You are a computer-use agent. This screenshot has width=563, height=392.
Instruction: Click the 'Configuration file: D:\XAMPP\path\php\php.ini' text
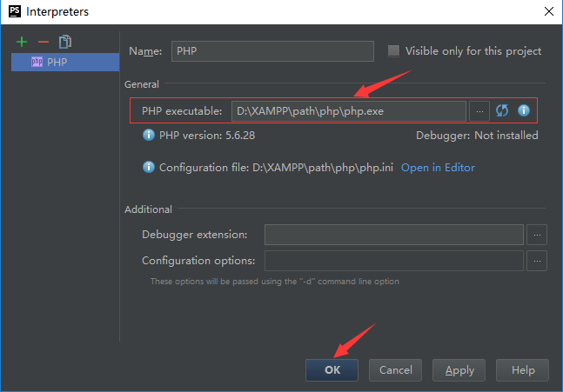click(276, 168)
